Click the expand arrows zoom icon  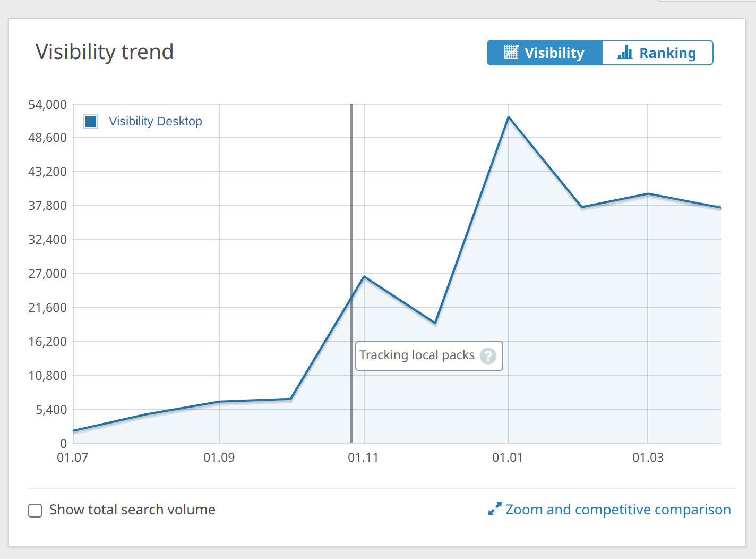click(x=495, y=509)
